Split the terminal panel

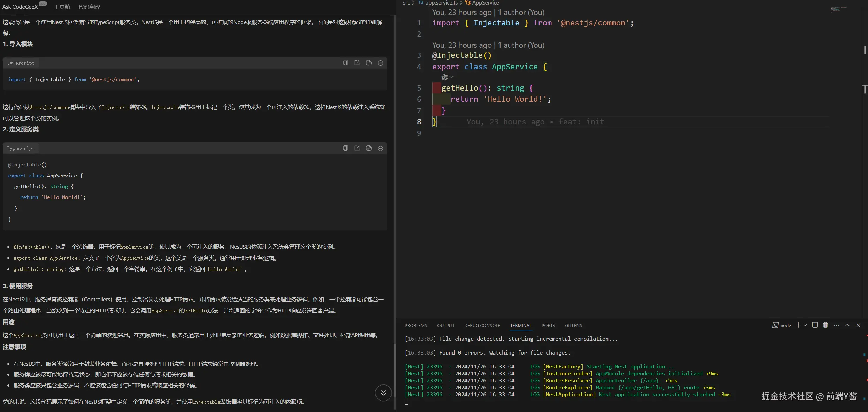(x=815, y=325)
